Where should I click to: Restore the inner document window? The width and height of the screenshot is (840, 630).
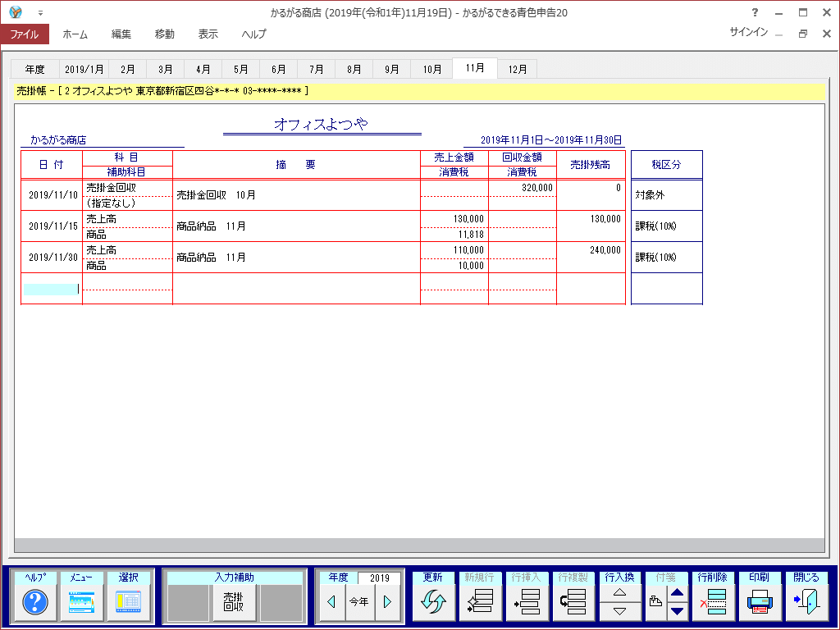(802, 34)
